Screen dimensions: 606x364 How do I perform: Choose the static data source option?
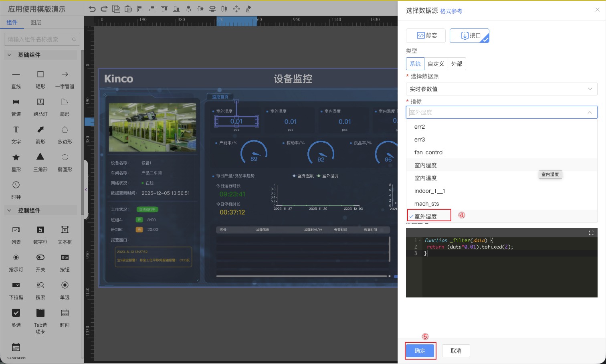click(x=426, y=35)
